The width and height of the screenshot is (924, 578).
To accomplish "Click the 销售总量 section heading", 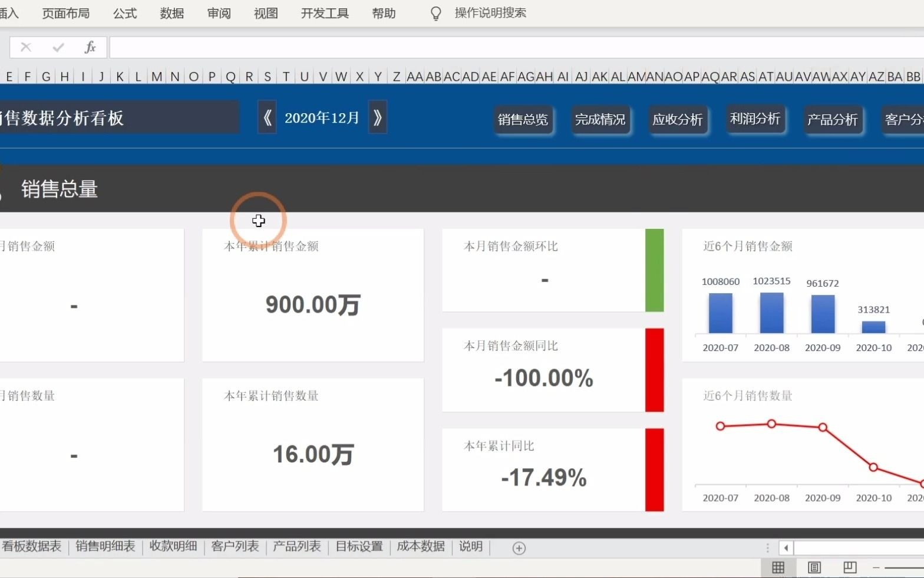I will coord(60,189).
